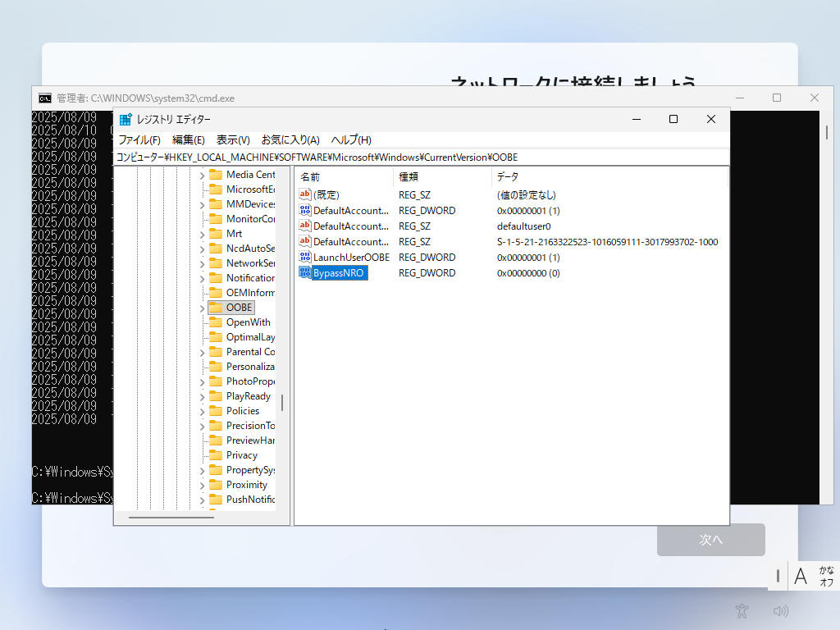
Task: Open the お気に入り(A) menu
Action: [290, 139]
